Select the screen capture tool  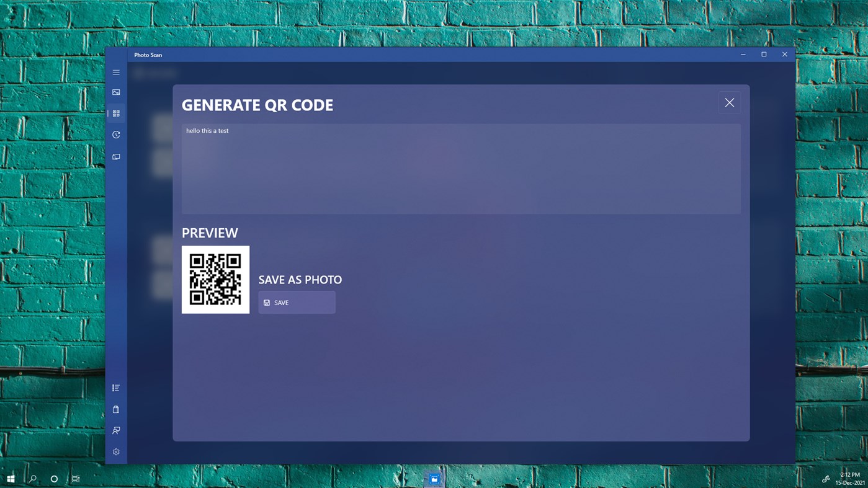[x=116, y=156]
